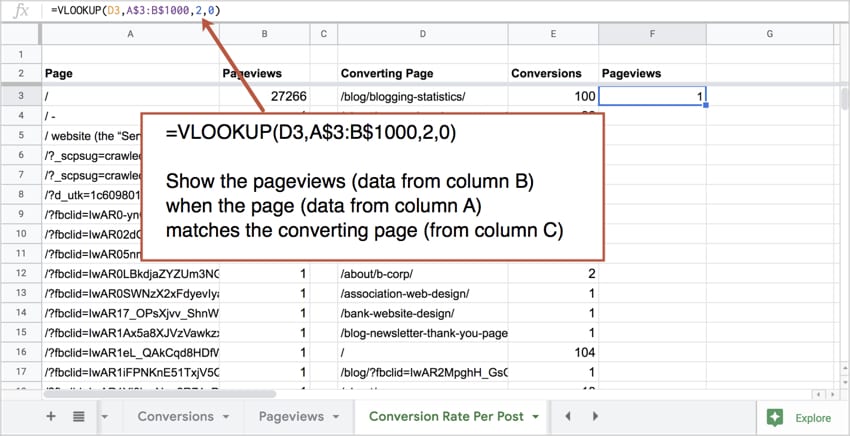Open Conversion Rate Per Post tab menu

coord(536,417)
